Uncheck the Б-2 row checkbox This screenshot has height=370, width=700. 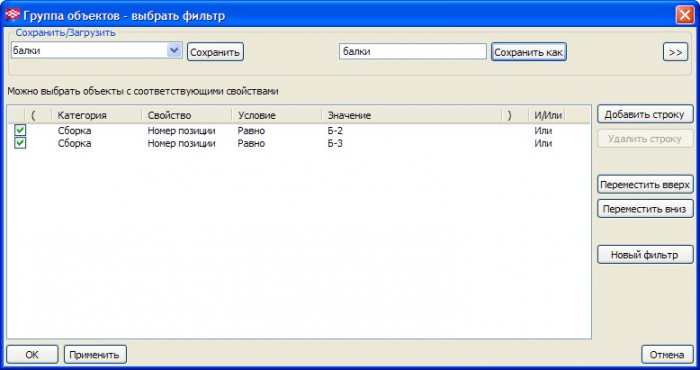(x=20, y=130)
